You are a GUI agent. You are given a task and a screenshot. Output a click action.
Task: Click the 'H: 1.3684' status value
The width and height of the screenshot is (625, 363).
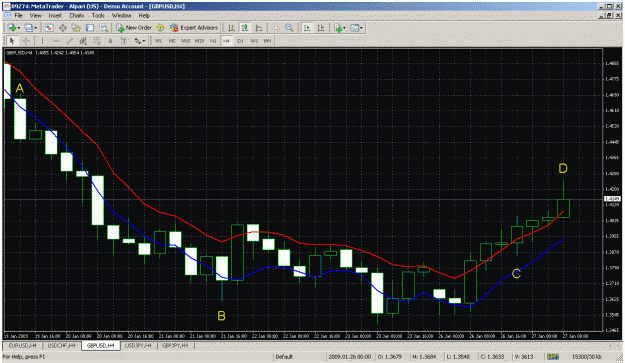point(424,357)
